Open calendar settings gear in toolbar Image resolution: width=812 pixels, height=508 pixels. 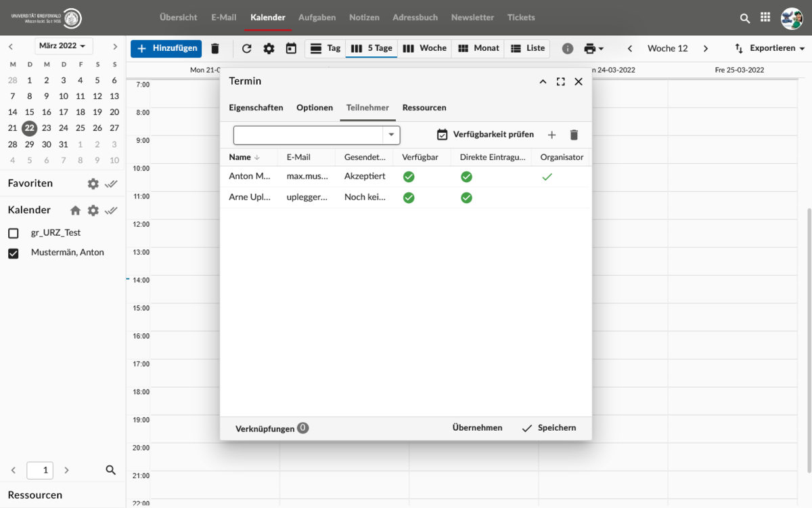point(269,48)
